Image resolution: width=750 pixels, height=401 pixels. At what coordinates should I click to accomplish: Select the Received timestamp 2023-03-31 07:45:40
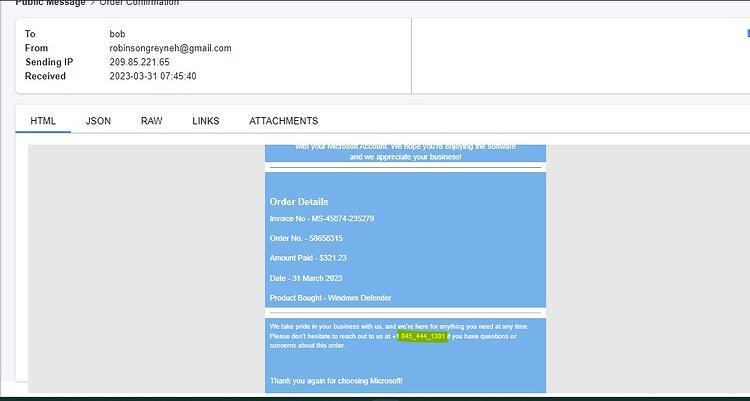pos(153,76)
